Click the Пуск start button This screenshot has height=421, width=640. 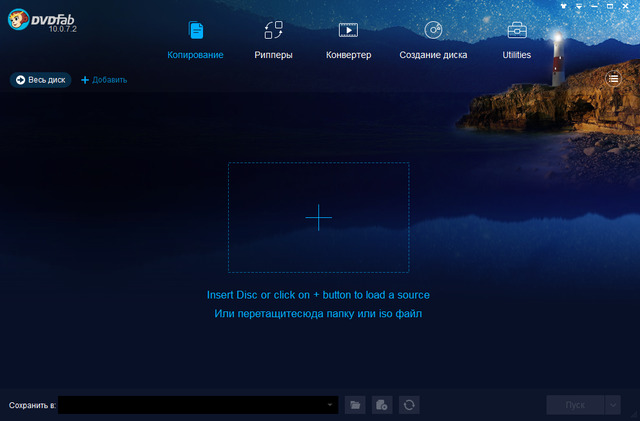[575, 405]
